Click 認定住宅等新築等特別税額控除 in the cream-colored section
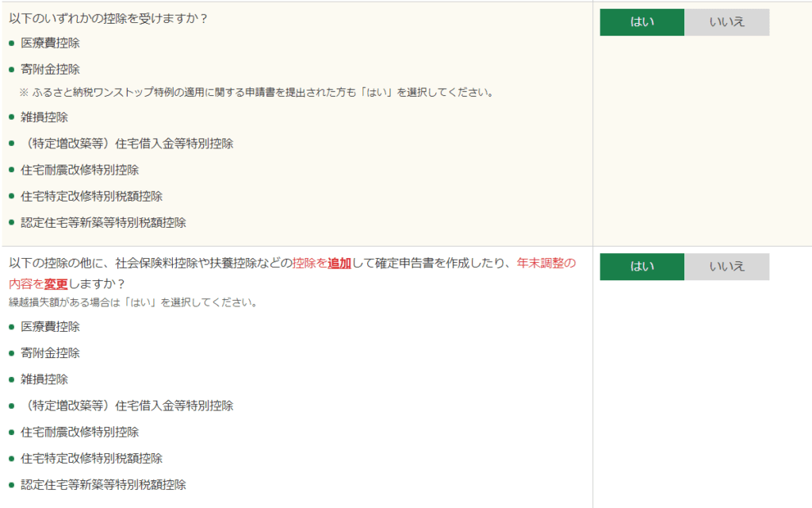Screen dimensions: 812x508 tap(104, 223)
